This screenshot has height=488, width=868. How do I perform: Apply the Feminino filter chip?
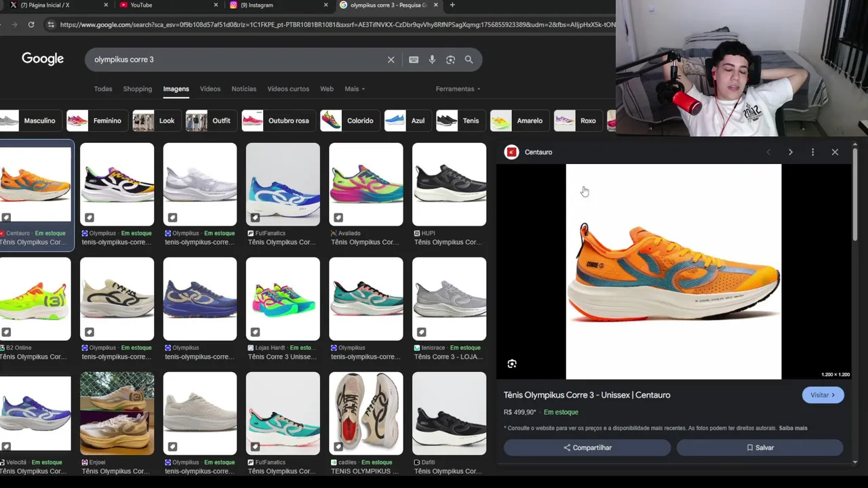[96, 121]
